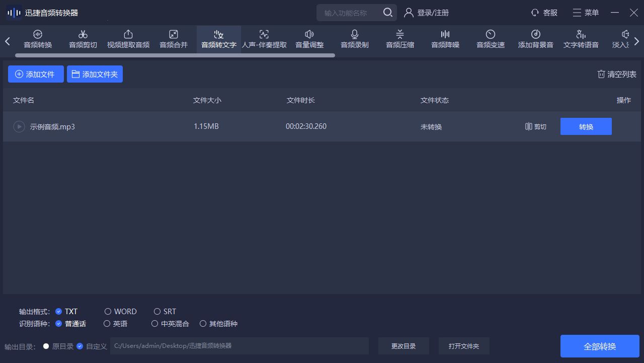The image size is (644, 363).
Task: Click the 文件时长 column header
Action: [x=301, y=100]
